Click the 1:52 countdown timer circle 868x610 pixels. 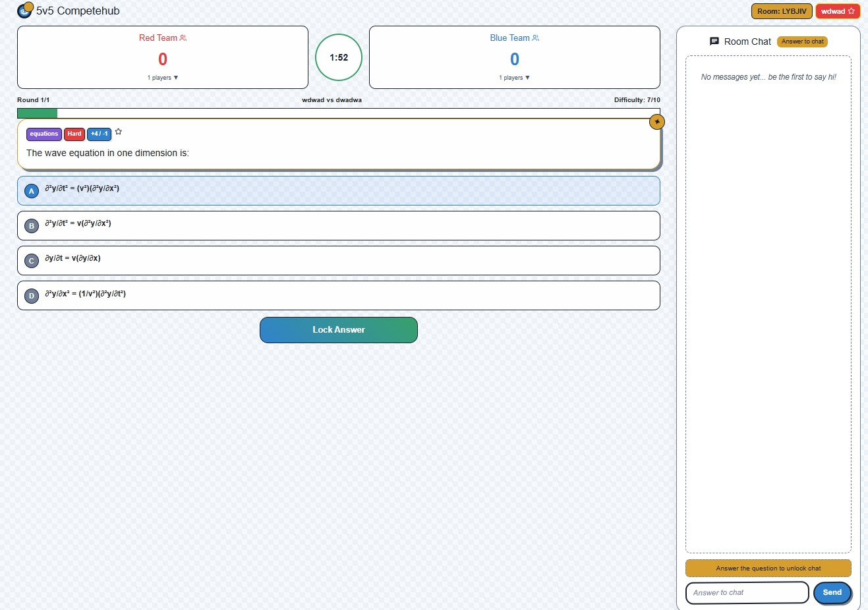click(x=338, y=57)
